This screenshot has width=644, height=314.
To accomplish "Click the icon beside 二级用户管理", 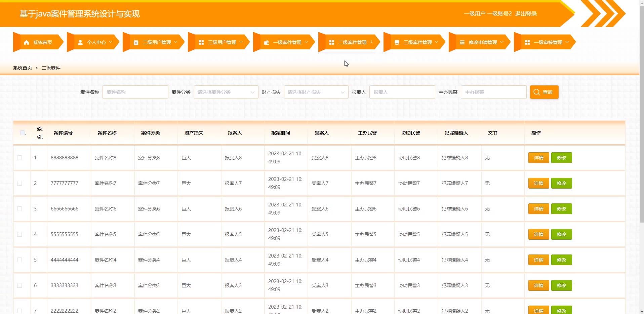I will (136, 42).
